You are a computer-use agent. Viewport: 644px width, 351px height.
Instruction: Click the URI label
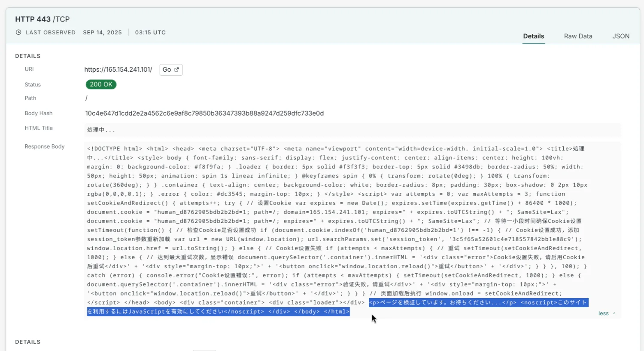[29, 69]
